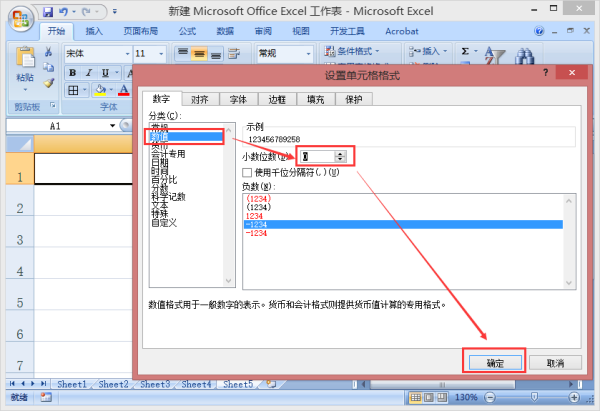The image size is (600, 411).
Task: Select bottom vertical alignment
Action: pyautogui.click(x=216, y=54)
